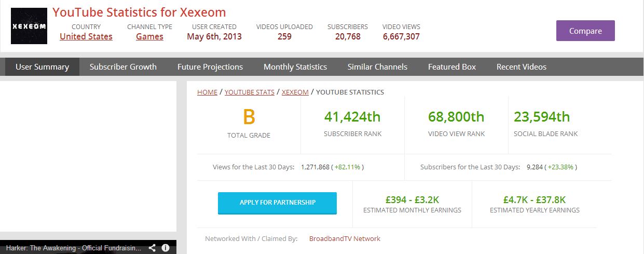The height and width of the screenshot is (254, 644).
Task: Click the Harker: The Awakening video title
Action: click(x=74, y=248)
